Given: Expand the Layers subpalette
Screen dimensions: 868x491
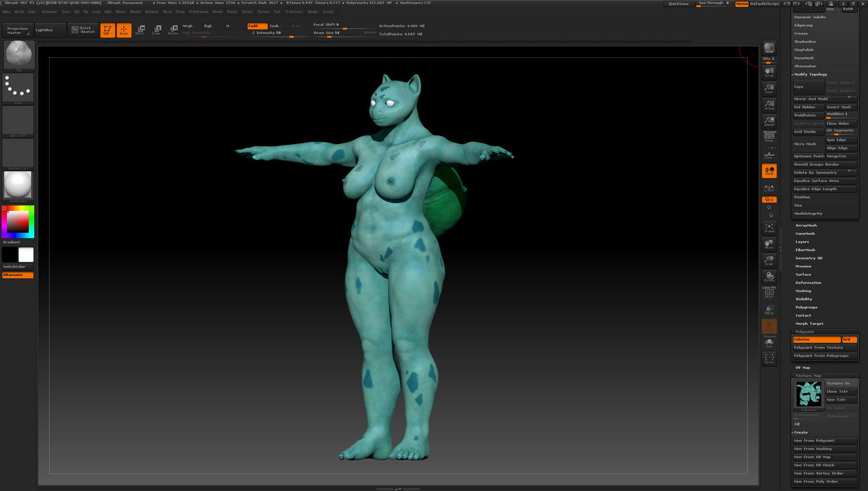Looking at the screenshot, I should click(802, 241).
